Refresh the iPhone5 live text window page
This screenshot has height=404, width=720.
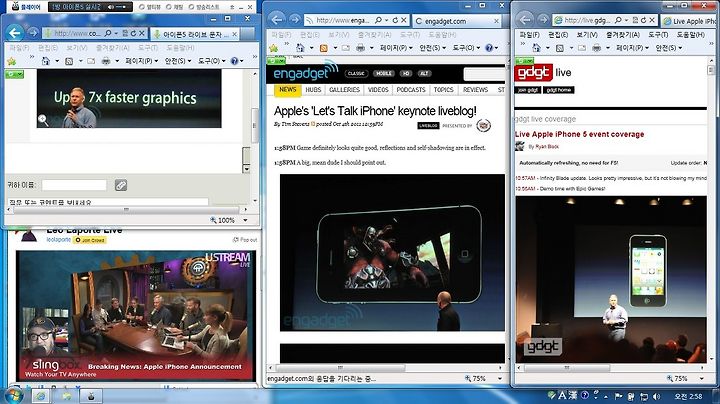point(134,34)
